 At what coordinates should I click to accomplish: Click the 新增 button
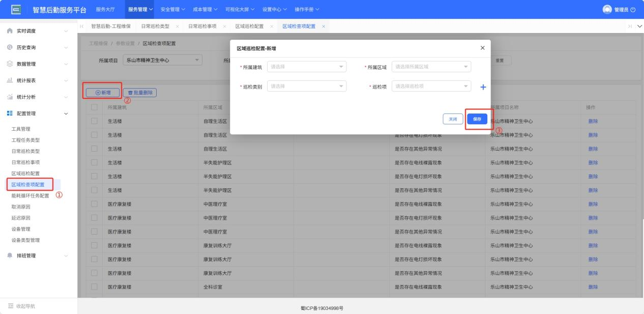[x=104, y=93]
